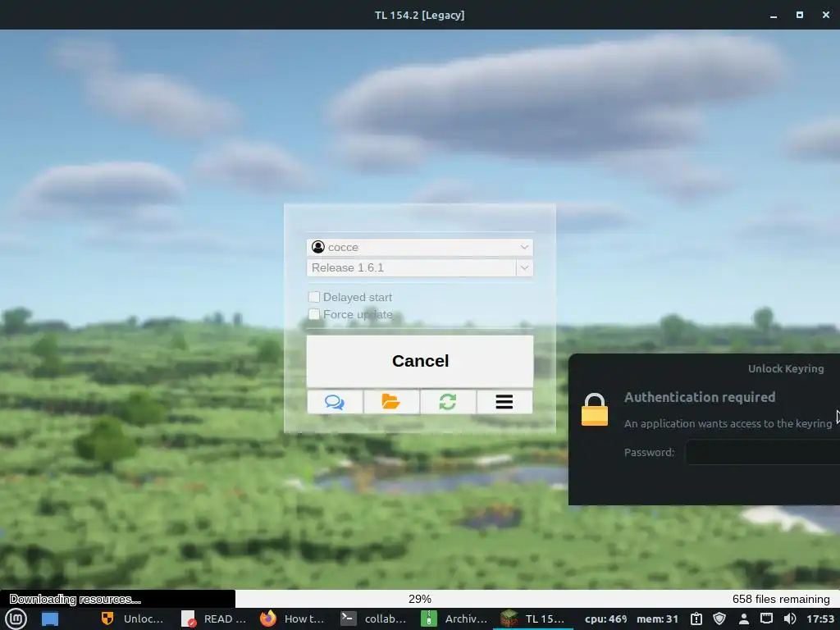Click the 29% download progress bar

[x=420, y=599]
